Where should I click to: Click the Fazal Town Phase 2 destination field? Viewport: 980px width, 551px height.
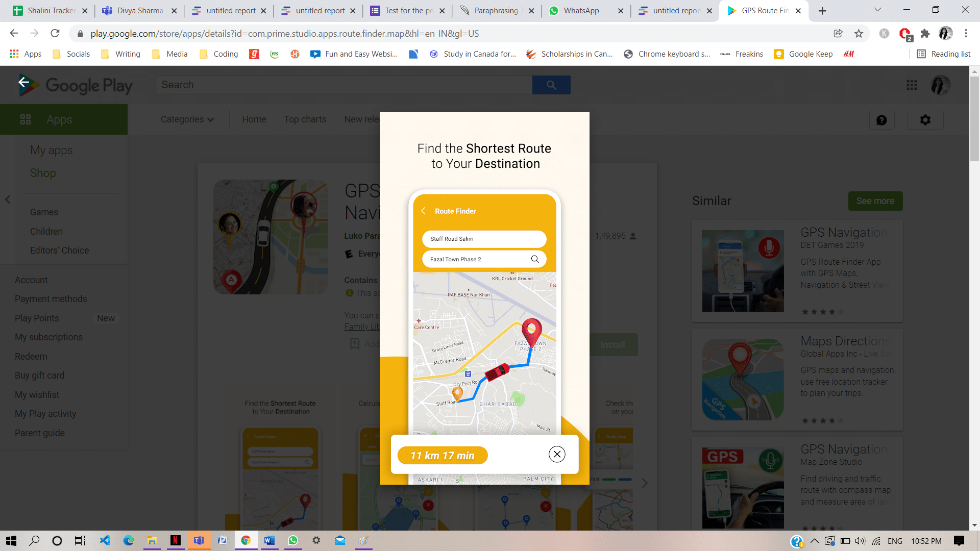pos(484,259)
